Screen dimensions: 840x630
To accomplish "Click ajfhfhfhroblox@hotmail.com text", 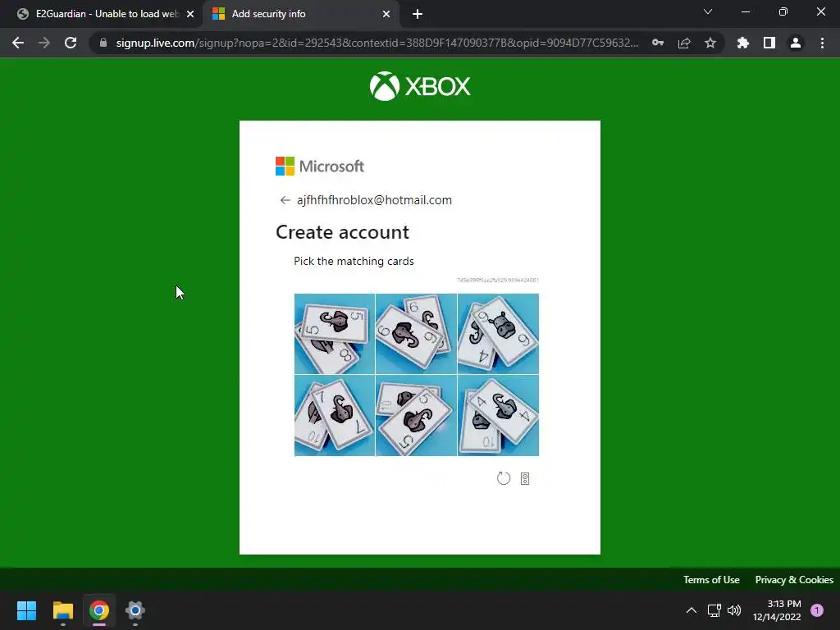I will (374, 200).
